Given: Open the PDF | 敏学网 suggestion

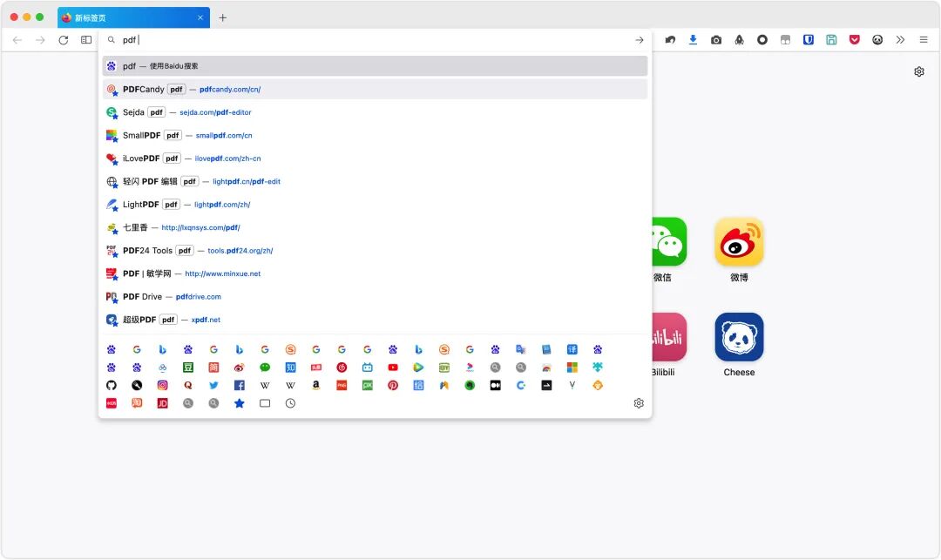Looking at the screenshot, I should (375, 274).
